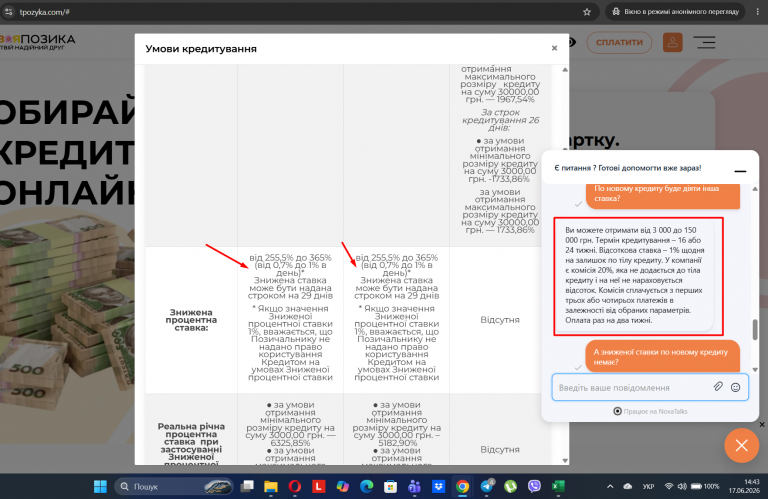
Task: Open Telegram from the taskbar
Action: (487, 486)
